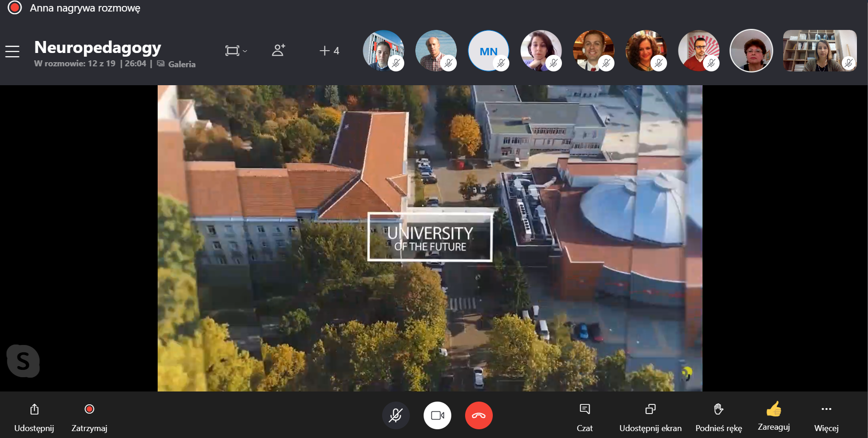Open reactions with Zareaguj

[774, 417]
